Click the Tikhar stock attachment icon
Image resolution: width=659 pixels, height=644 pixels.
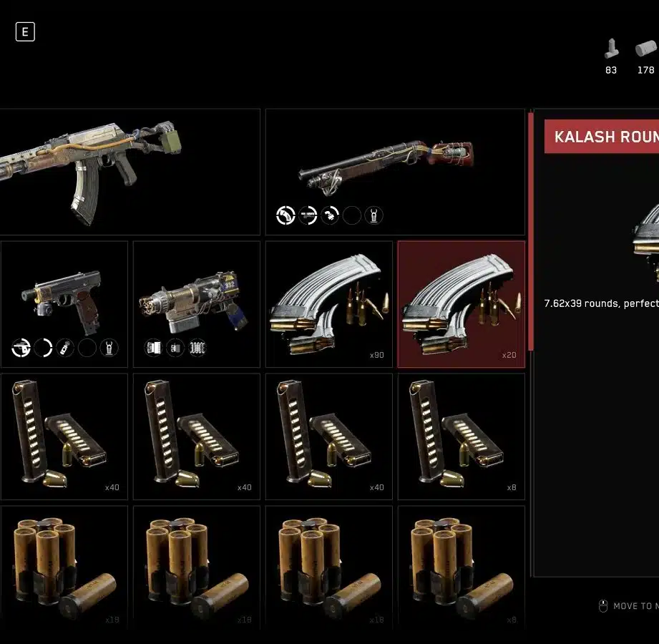pyautogui.click(x=285, y=215)
